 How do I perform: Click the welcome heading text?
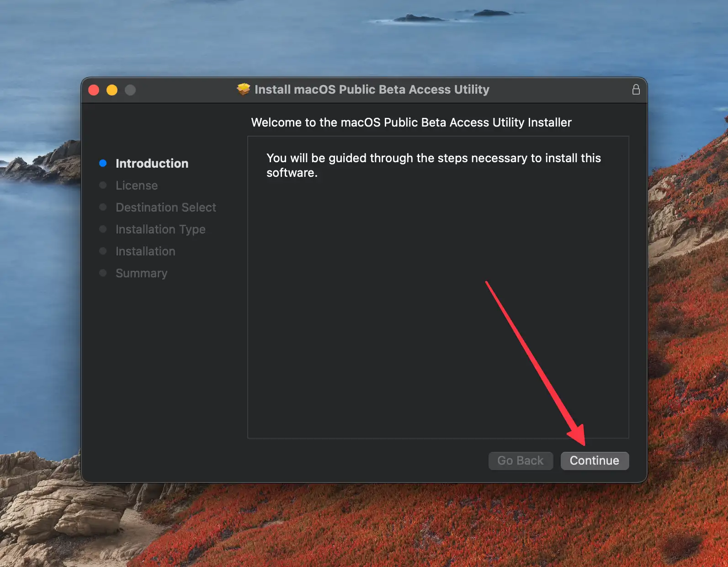click(x=411, y=122)
